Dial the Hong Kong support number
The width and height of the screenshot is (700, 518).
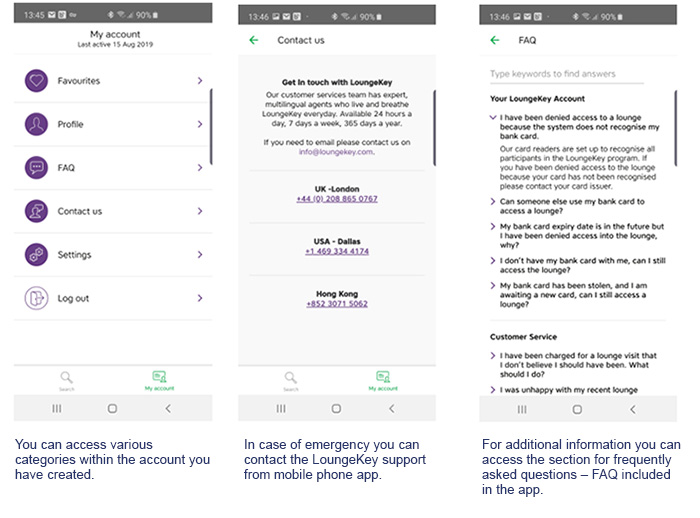click(x=336, y=304)
